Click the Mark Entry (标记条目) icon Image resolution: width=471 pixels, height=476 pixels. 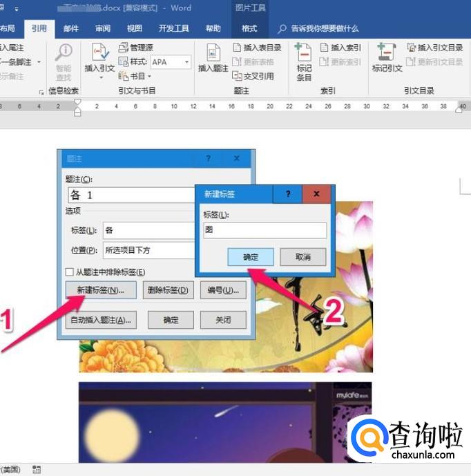(x=303, y=52)
